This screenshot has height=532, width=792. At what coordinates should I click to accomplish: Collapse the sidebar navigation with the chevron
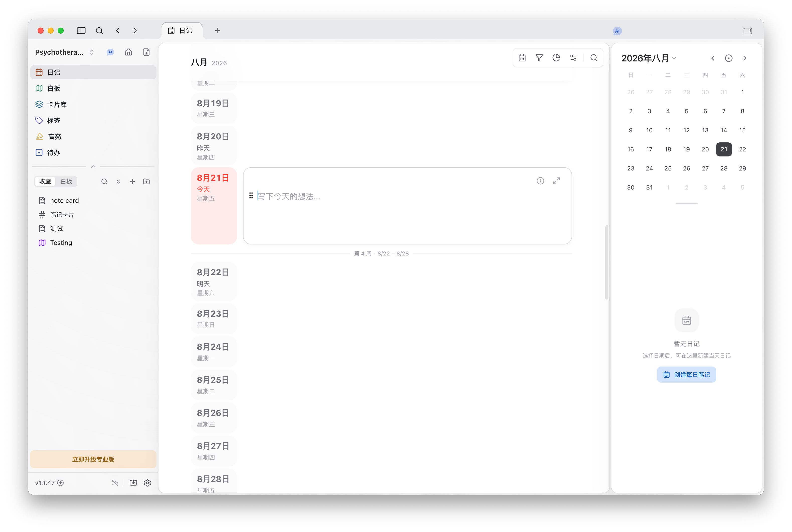point(93,166)
